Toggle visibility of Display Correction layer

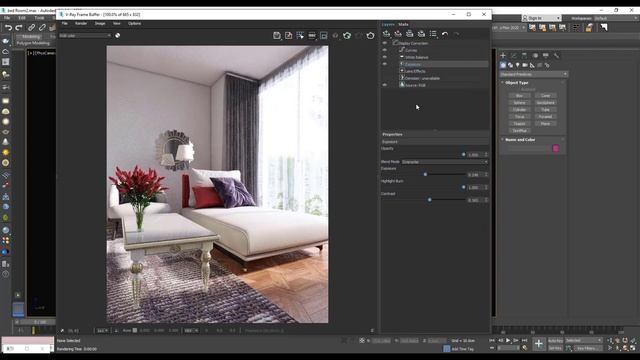coord(384,43)
